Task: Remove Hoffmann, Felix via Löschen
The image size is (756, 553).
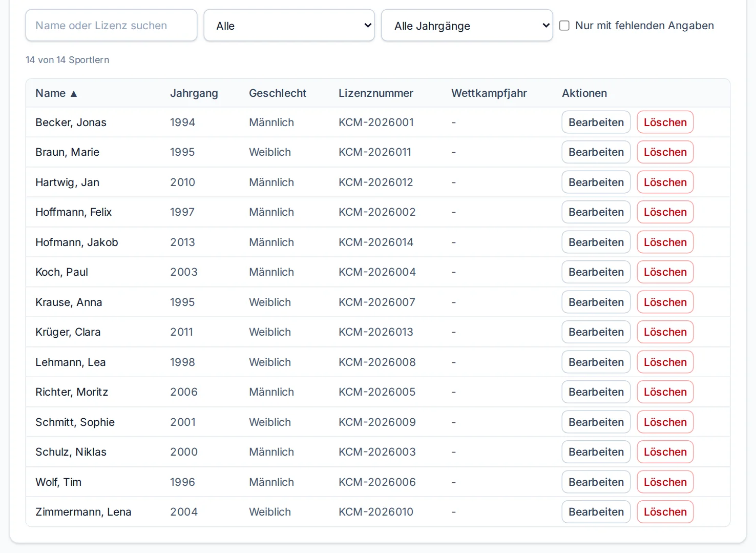Action: (x=665, y=212)
